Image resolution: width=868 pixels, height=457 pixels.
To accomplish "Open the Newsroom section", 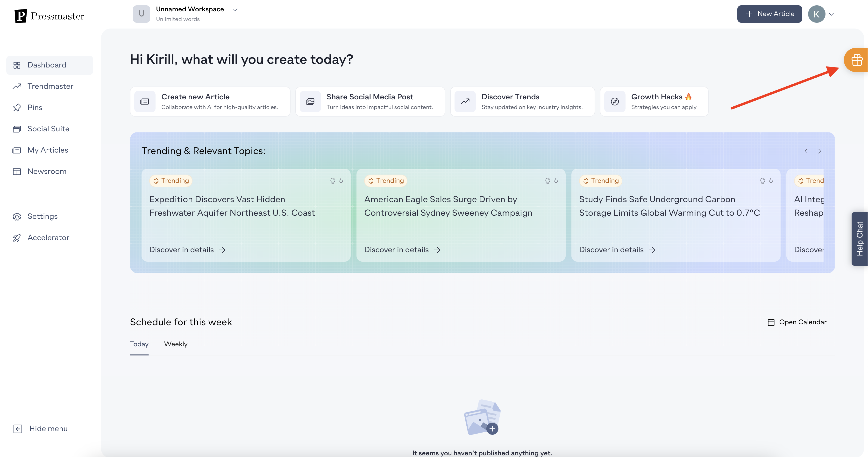I will (47, 171).
